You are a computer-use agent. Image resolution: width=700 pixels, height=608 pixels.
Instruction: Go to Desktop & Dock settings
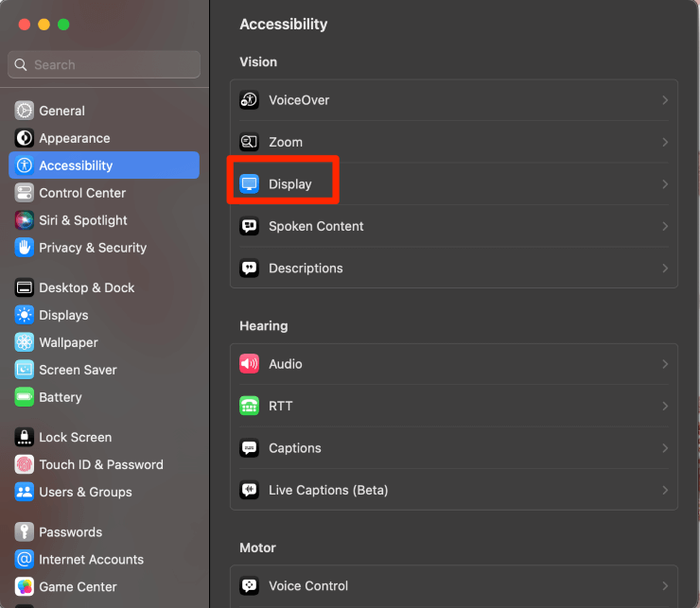click(86, 287)
